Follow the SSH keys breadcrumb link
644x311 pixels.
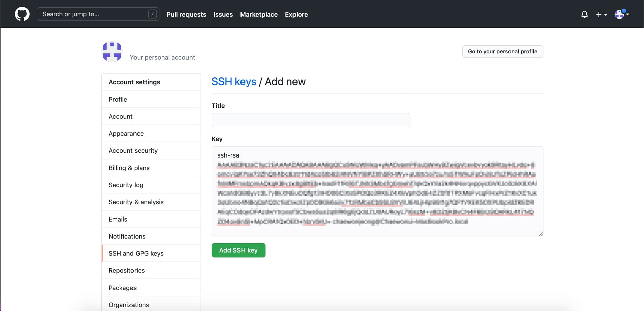pos(234,81)
